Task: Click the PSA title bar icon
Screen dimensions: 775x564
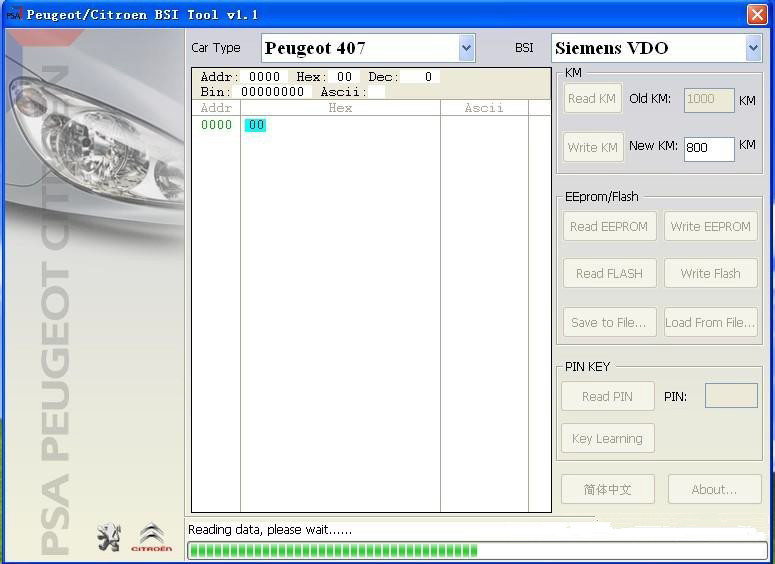Action: (x=14, y=13)
